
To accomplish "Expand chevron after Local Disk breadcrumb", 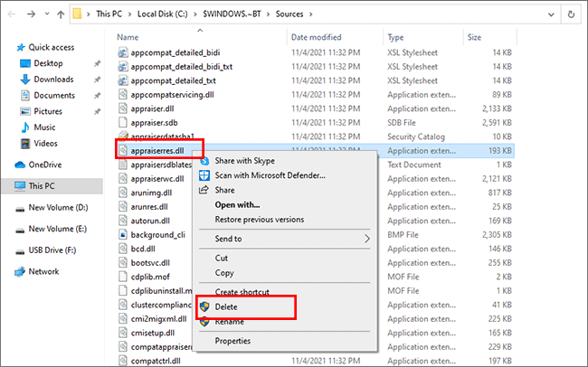I will [195, 14].
